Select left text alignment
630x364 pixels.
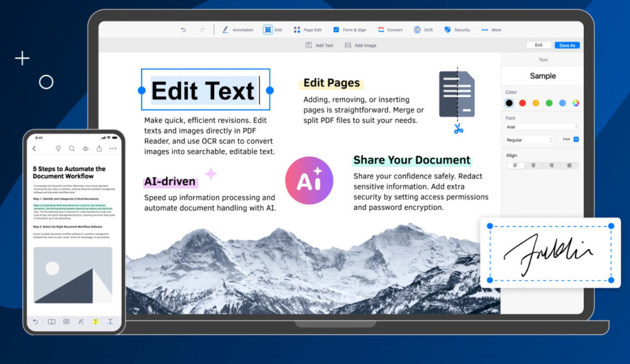tap(516, 165)
